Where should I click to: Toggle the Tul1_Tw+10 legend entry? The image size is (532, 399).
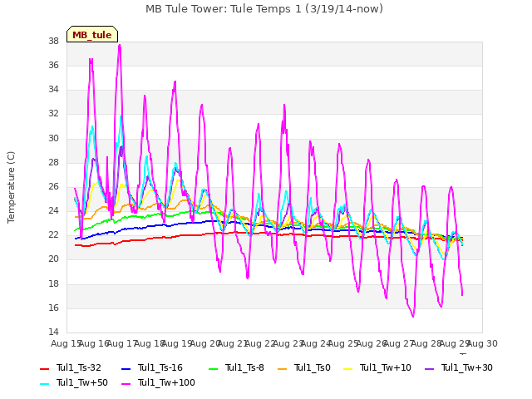pyautogui.click(x=377, y=367)
